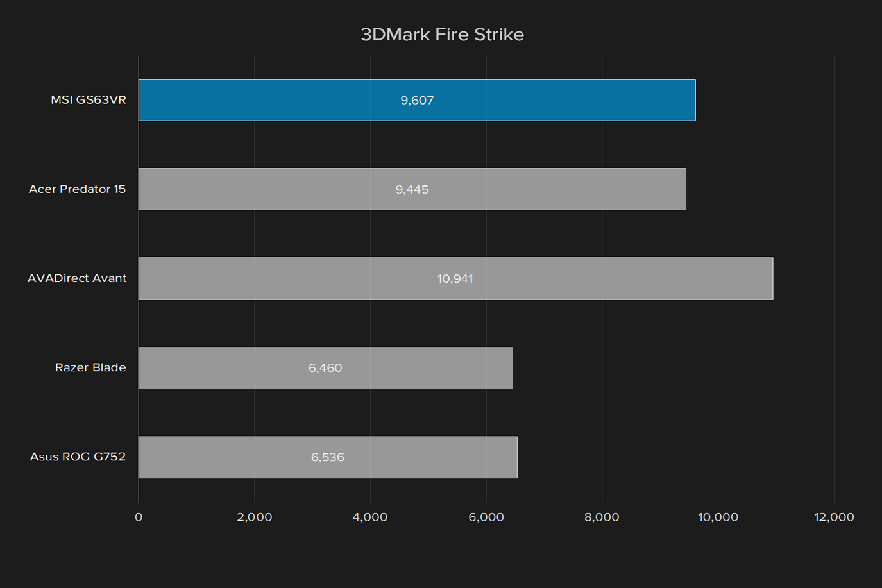
Task: Click the 10,941 score value
Action: pyautogui.click(x=455, y=278)
